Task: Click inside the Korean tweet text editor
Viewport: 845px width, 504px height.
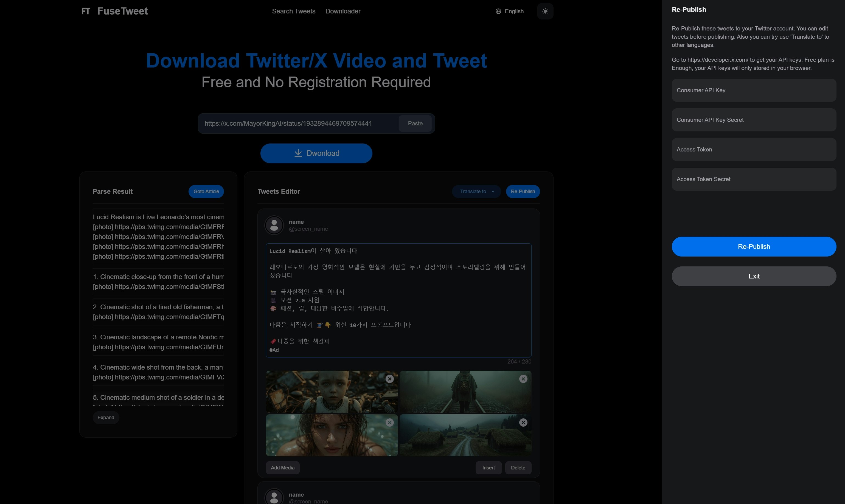Action: tap(398, 300)
